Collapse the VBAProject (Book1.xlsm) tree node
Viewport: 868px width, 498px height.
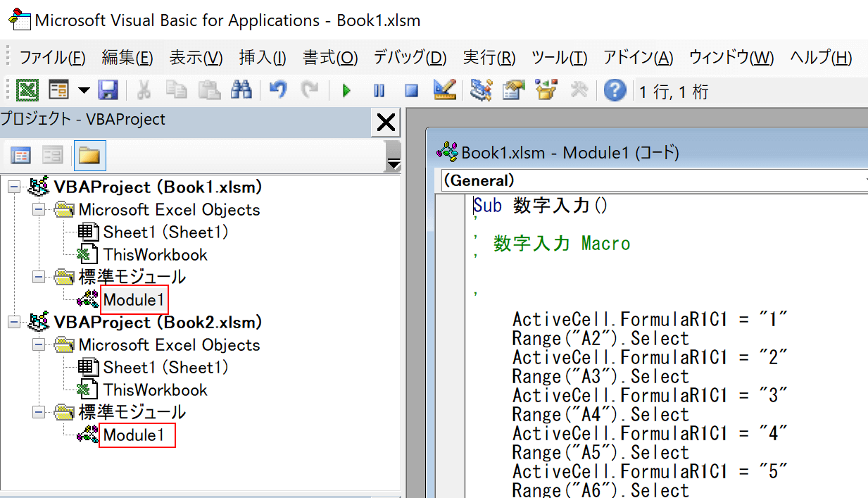15,187
